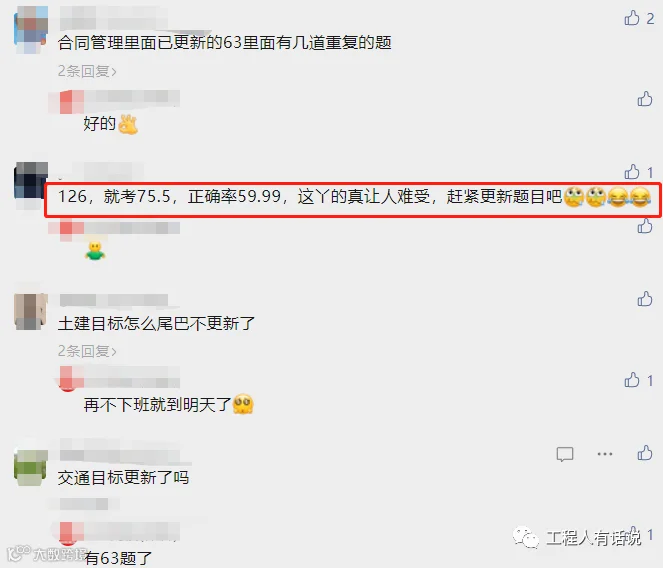Expand 2条回复 under 土建目标 comment

click(87, 351)
